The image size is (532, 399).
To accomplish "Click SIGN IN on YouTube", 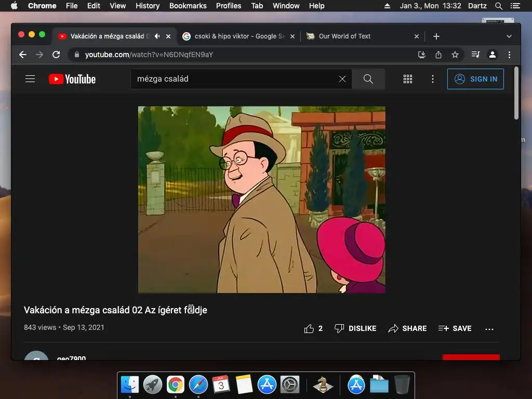I will click(x=475, y=79).
